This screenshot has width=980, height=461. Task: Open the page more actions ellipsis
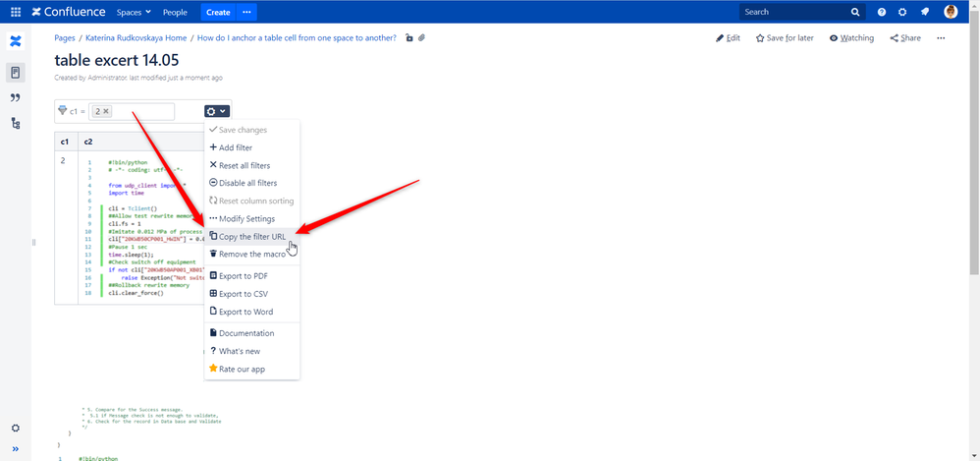(x=941, y=38)
